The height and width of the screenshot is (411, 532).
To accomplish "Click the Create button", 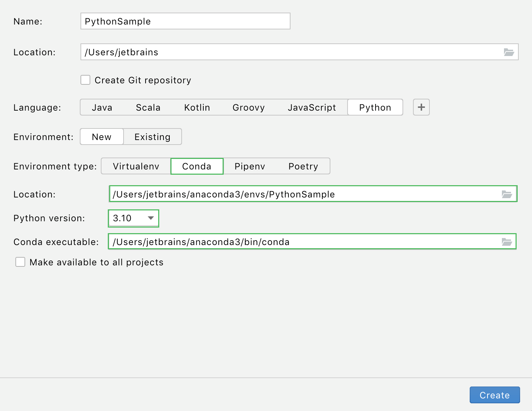I will 495,395.
